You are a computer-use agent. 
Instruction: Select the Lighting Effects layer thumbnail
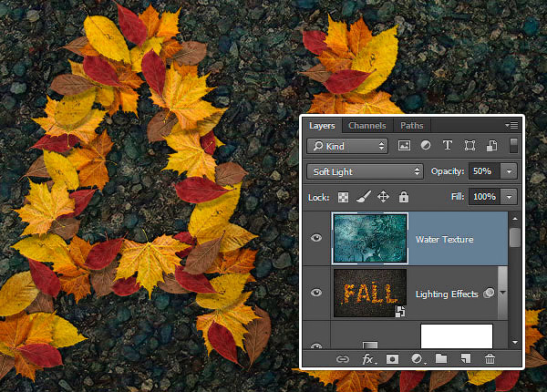click(x=370, y=293)
